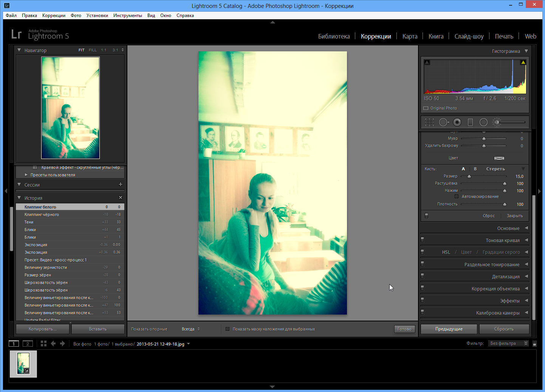Collapse the Сессии panel triangle

(19, 184)
